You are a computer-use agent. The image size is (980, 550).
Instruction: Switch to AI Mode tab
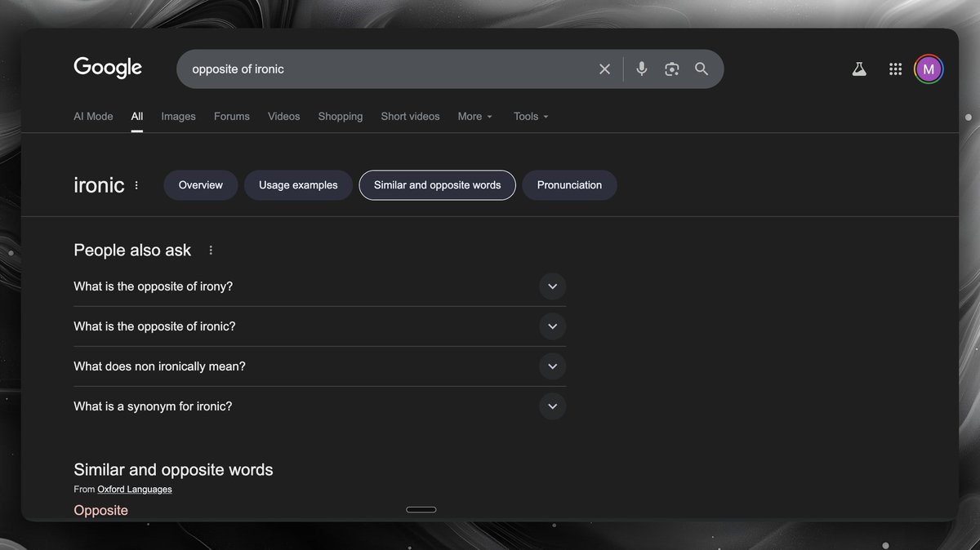tap(93, 117)
